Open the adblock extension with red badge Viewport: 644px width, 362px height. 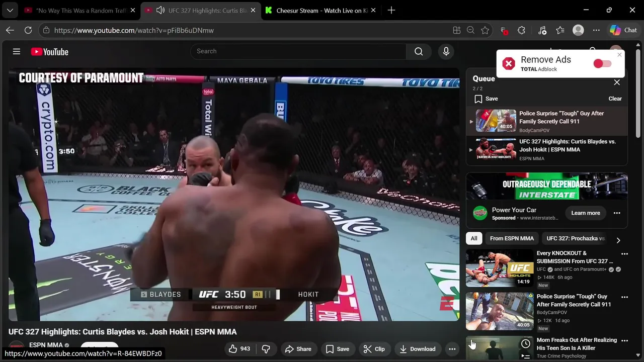pos(504,30)
